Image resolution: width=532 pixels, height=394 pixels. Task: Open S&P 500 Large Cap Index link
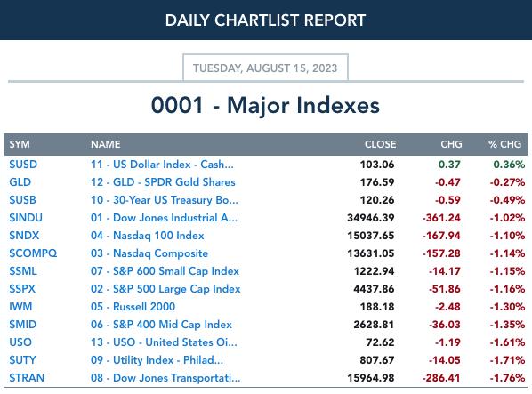pos(165,289)
